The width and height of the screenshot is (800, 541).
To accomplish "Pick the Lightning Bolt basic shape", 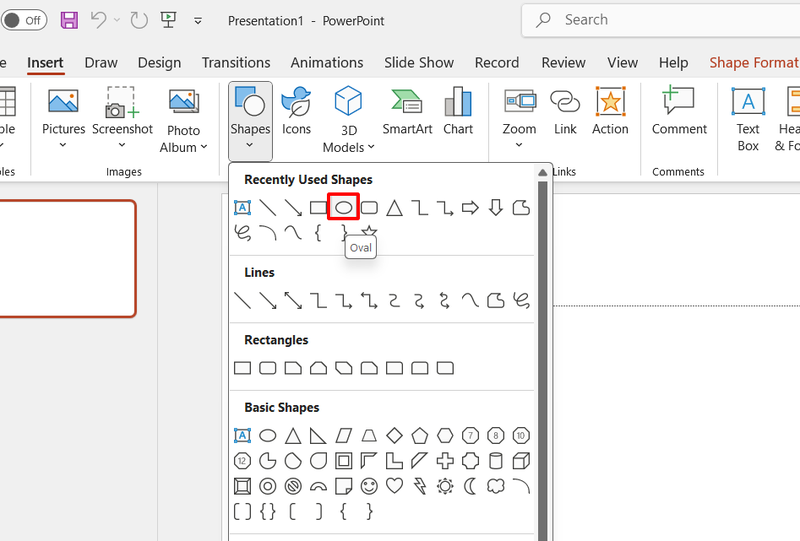I will click(x=419, y=486).
